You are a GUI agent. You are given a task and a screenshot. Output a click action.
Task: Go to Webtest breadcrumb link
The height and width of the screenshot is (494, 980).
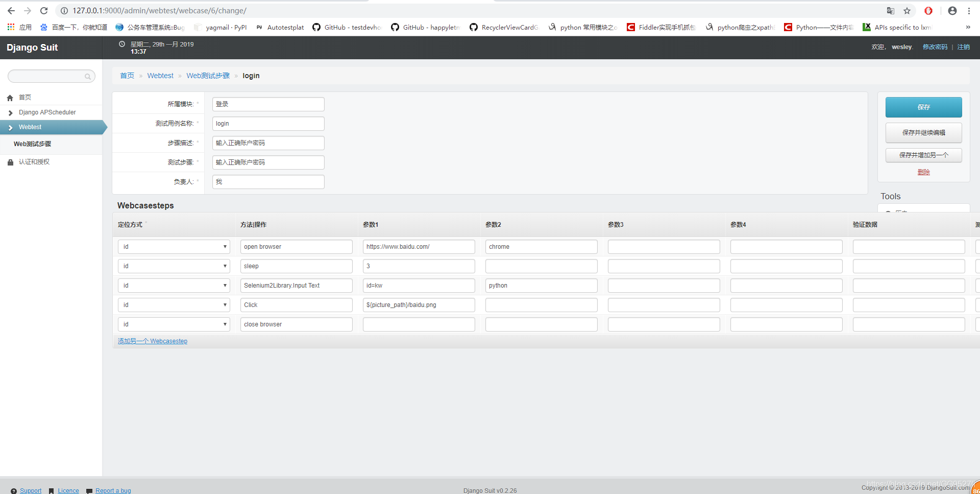(160, 76)
